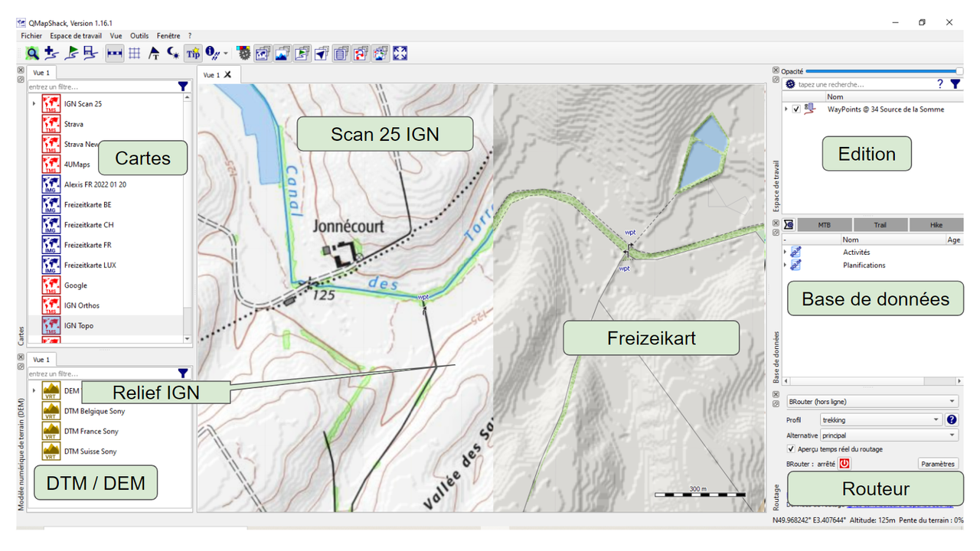Adjust the Opacité slider
The image size is (980, 551).
click(884, 71)
